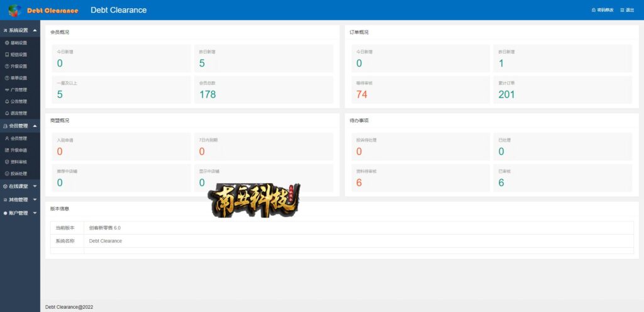Expand the 账户管理 sidebar section
Screen dimensions: 644x312
(20, 213)
